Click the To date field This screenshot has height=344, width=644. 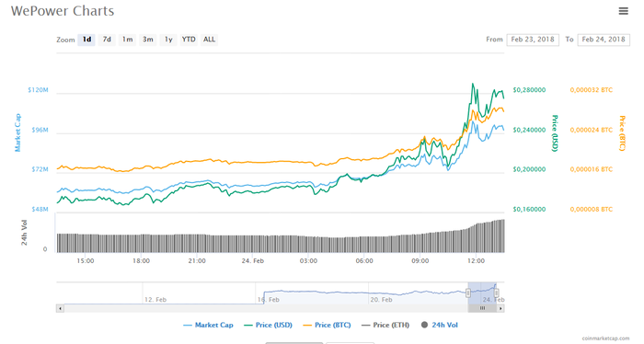pyautogui.click(x=604, y=40)
